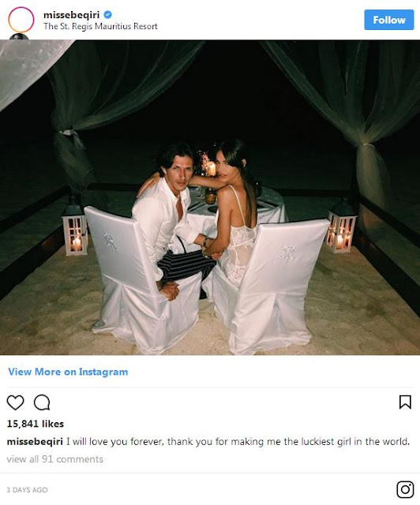Click the View More on Instagram link
420x505 pixels.
tap(68, 372)
